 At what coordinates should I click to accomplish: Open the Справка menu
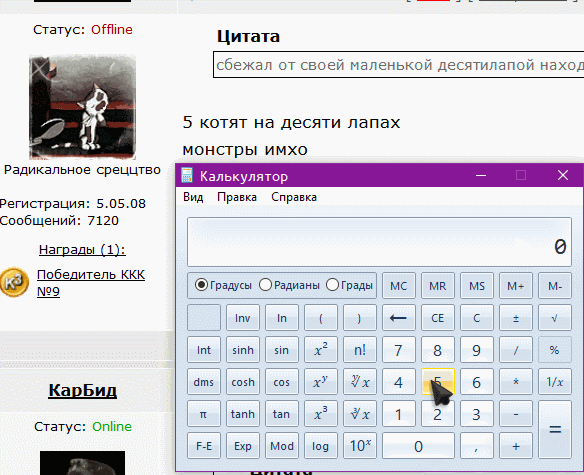coord(294,197)
